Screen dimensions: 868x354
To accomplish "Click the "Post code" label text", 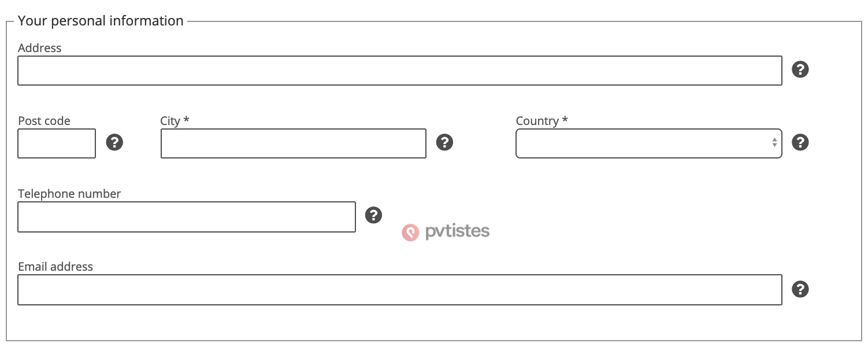I will coord(44,121).
